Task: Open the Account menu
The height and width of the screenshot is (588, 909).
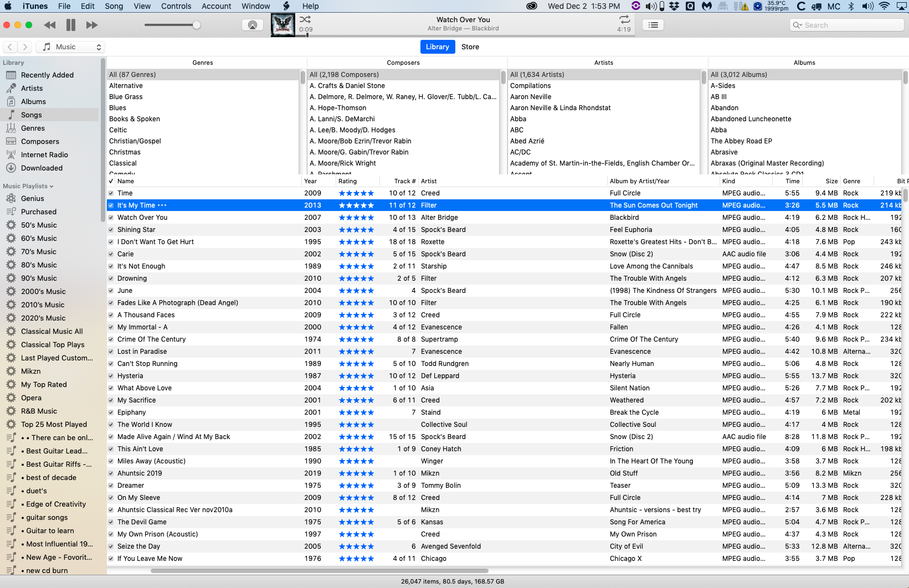Action: point(216,6)
